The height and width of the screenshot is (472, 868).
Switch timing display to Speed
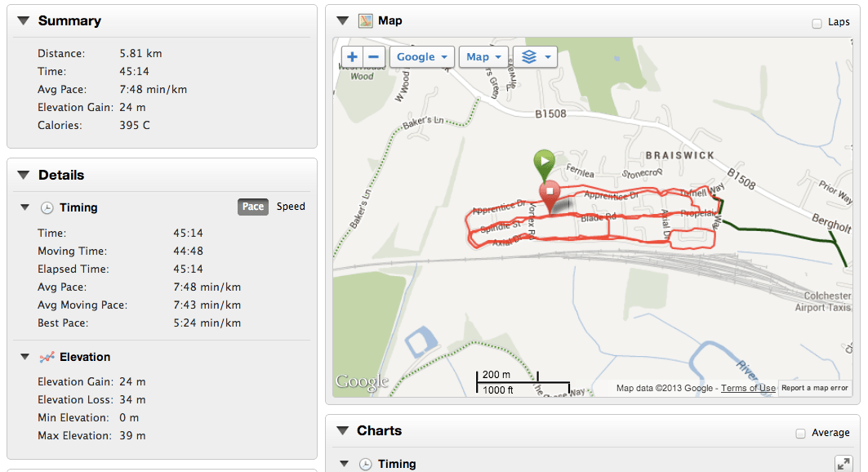[x=291, y=207]
